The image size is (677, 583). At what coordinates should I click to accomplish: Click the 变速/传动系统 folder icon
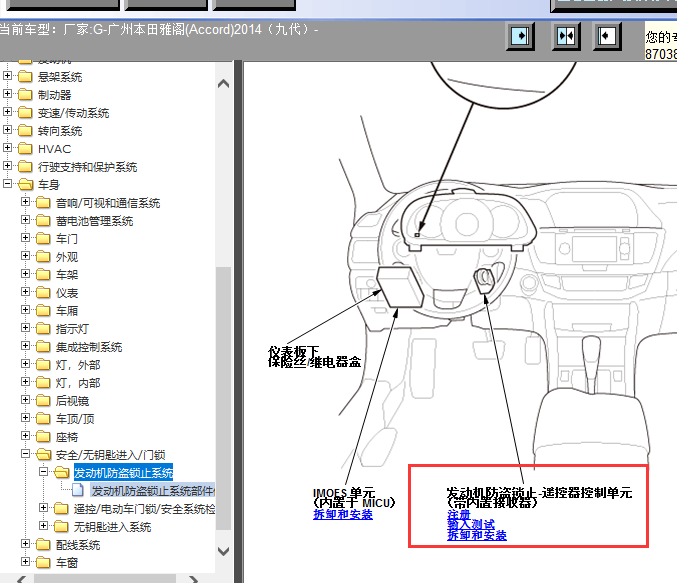[25, 112]
